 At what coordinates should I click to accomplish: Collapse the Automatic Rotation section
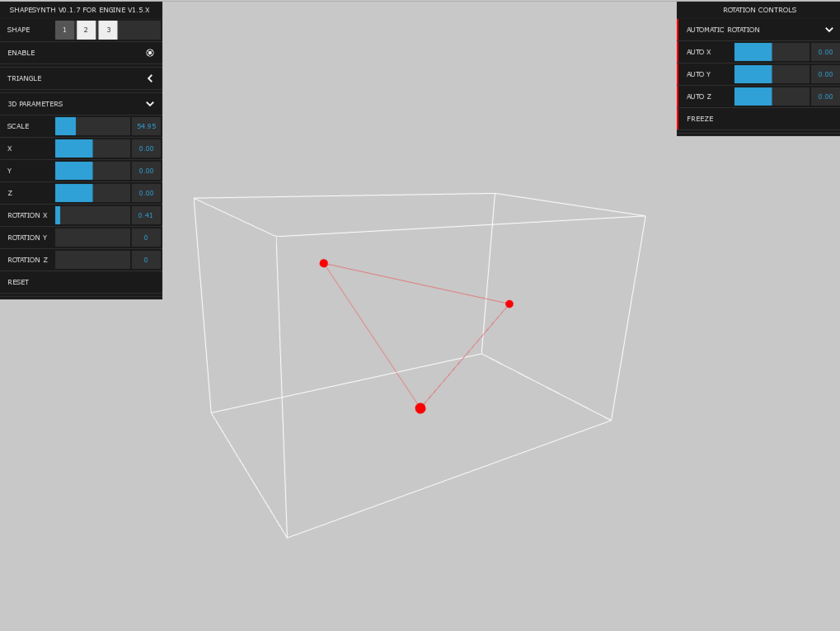click(x=829, y=30)
